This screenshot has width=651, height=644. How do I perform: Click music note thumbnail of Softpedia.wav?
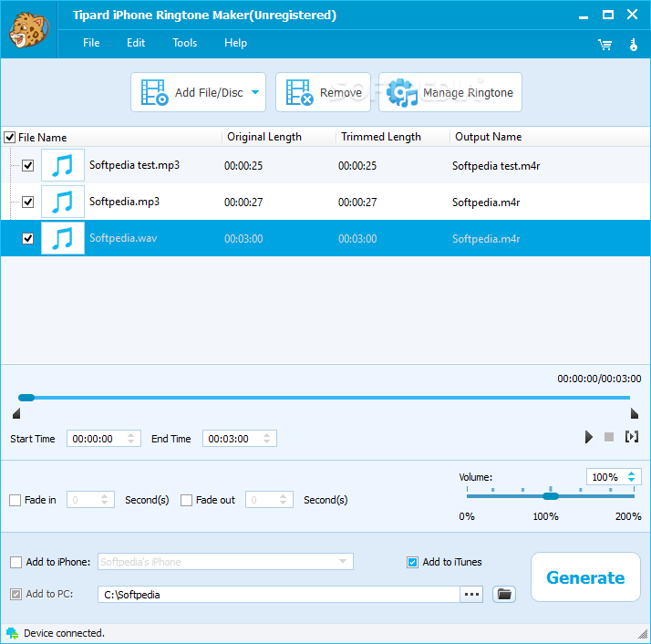63,238
